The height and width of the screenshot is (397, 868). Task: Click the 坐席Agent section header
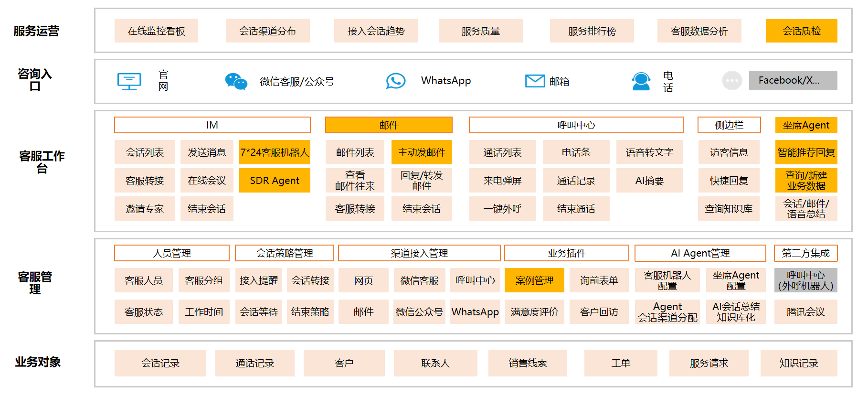click(806, 125)
